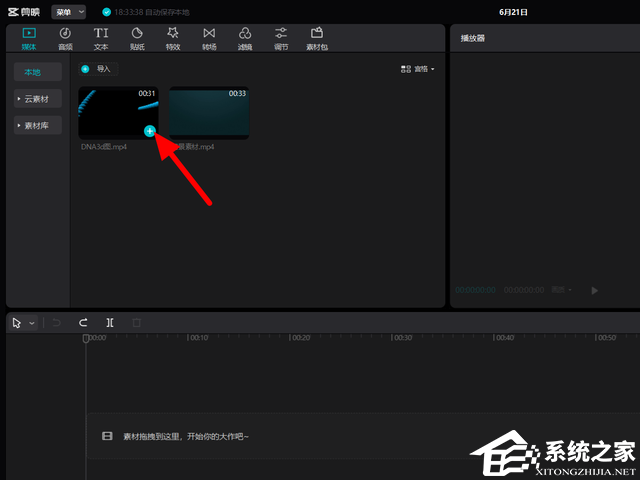Open the 媒体 media tab
This screenshot has width=640, height=480.
click(29, 39)
